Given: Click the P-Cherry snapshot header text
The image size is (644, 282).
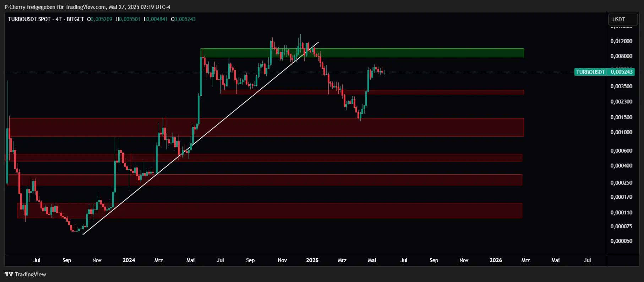Looking at the screenshot, I should (x=87, y=7).
